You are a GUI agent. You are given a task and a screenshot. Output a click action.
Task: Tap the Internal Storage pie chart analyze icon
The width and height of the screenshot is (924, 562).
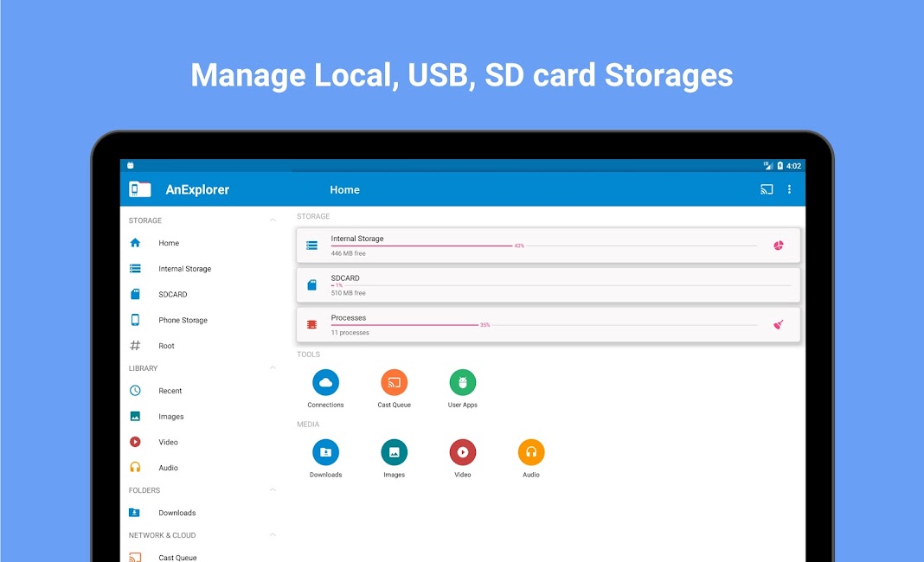(779, 245)
